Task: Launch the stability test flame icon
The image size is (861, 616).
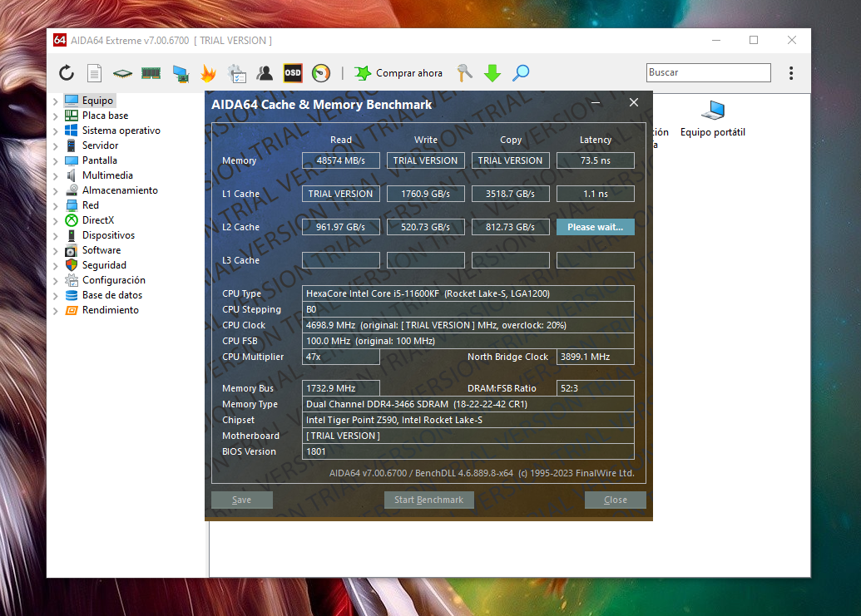Action: pos(208,73)
